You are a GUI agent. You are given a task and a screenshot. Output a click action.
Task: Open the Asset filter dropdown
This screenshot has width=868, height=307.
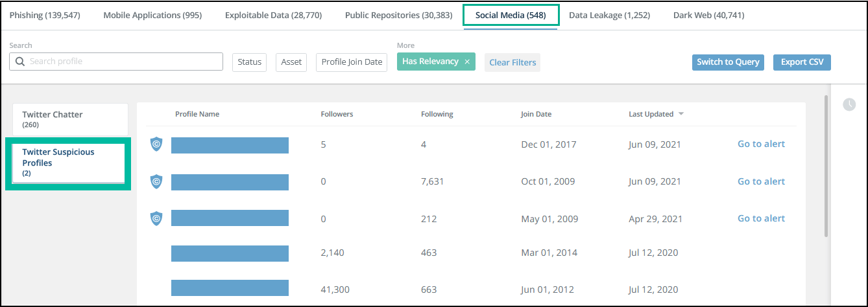(291, 62)
